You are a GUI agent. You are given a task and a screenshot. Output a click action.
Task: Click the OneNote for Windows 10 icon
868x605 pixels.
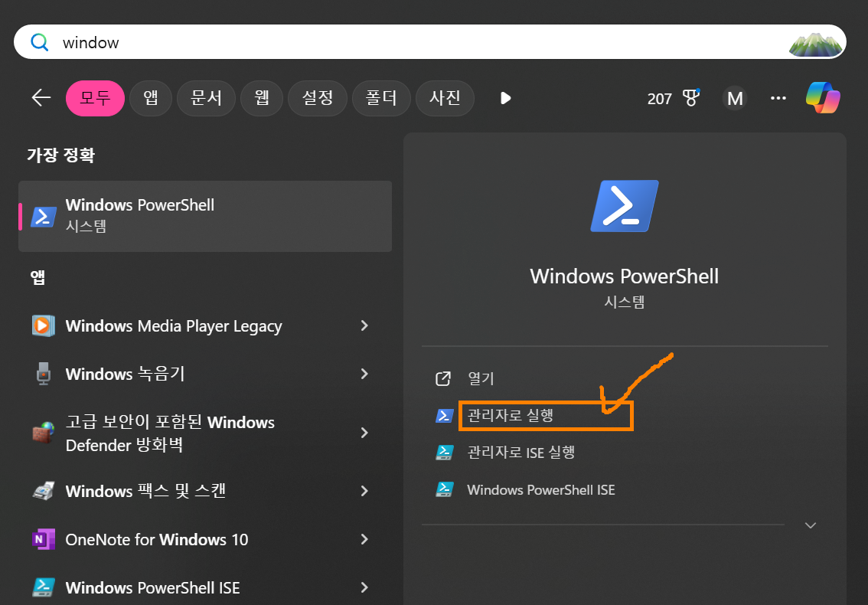(x=43, y=539)
